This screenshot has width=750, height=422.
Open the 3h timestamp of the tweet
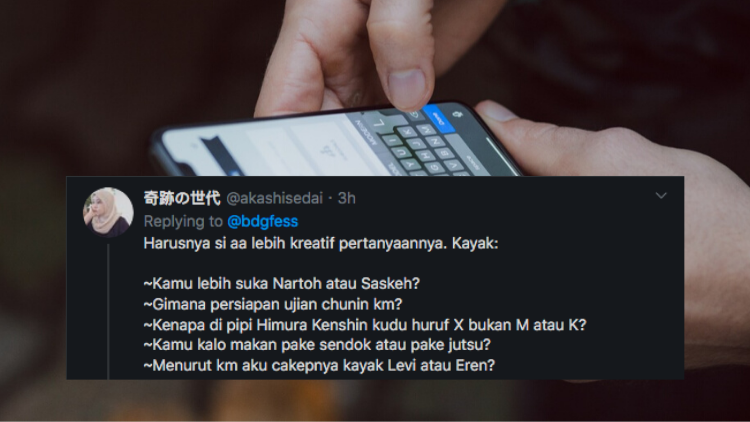point(347,198)
